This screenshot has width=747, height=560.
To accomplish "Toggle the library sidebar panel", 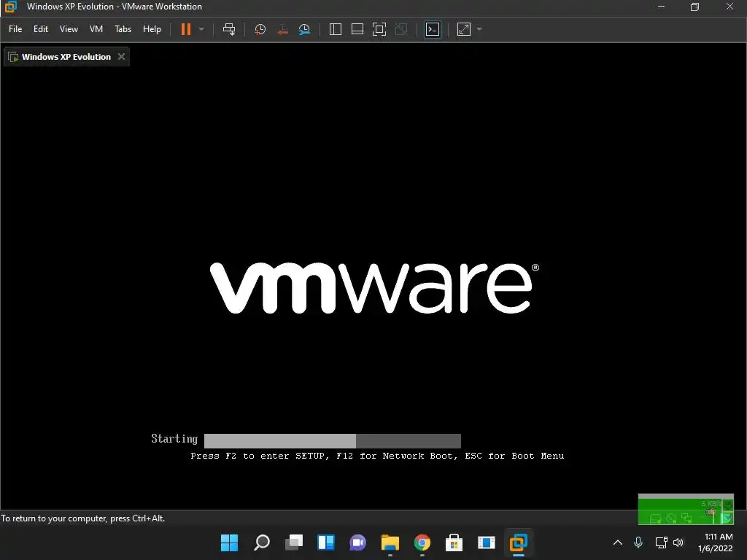I will click(x=336, y=29).
